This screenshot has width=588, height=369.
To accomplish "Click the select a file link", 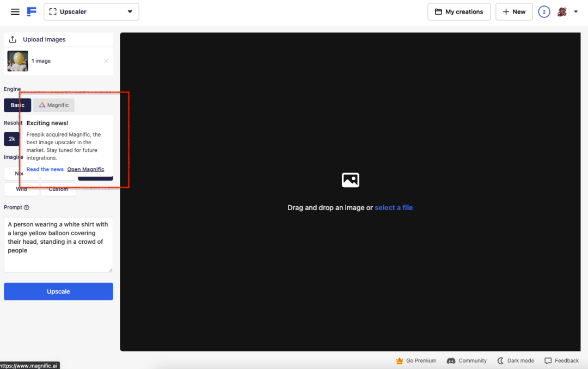I will pyautogui.click(x=394, y=207).
